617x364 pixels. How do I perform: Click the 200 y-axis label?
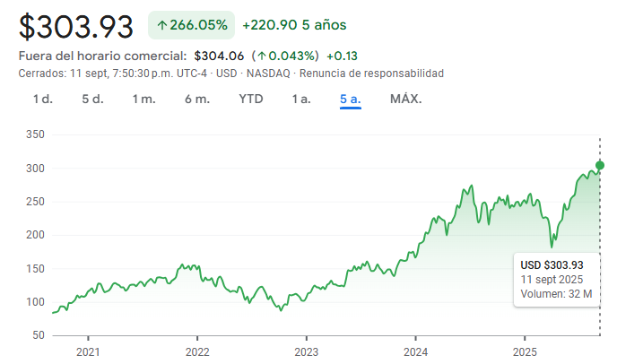(x=35, y=235)
